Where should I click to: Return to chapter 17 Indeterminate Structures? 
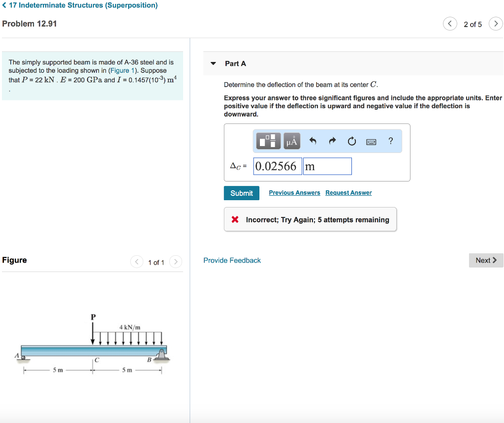pyautogui.click(x=80, y=5)
